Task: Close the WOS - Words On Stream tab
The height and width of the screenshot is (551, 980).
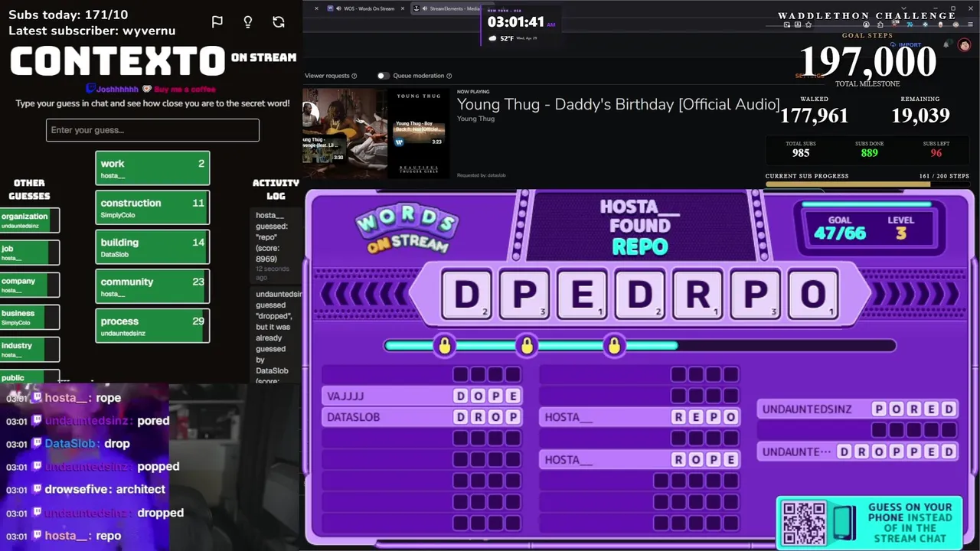Action: (403, 8)
